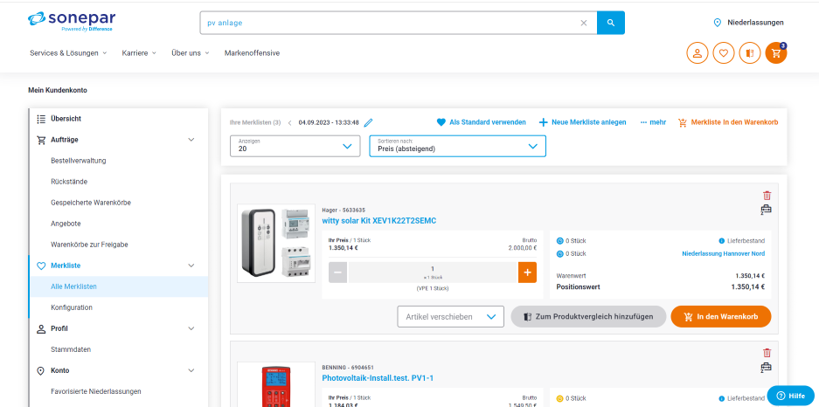This screenshot has height=407, width=819.
Task: Open the product comparison icon in the header
Action: click(750, 53)
